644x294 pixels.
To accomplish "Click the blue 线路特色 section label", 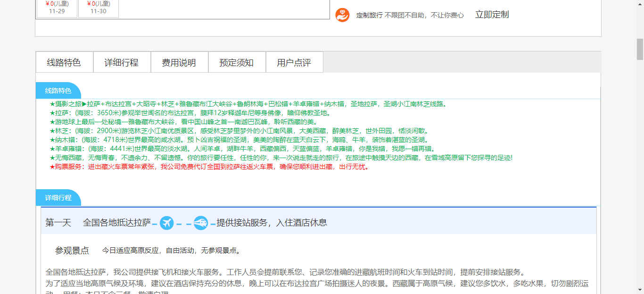I will pos(58,91).
